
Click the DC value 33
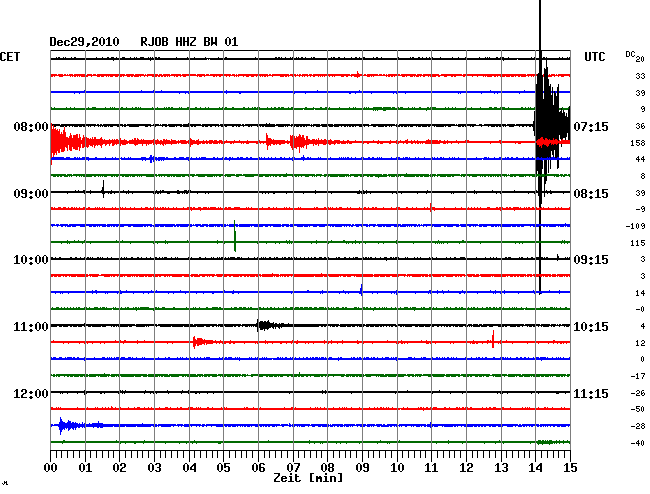(x=640, y=76)
